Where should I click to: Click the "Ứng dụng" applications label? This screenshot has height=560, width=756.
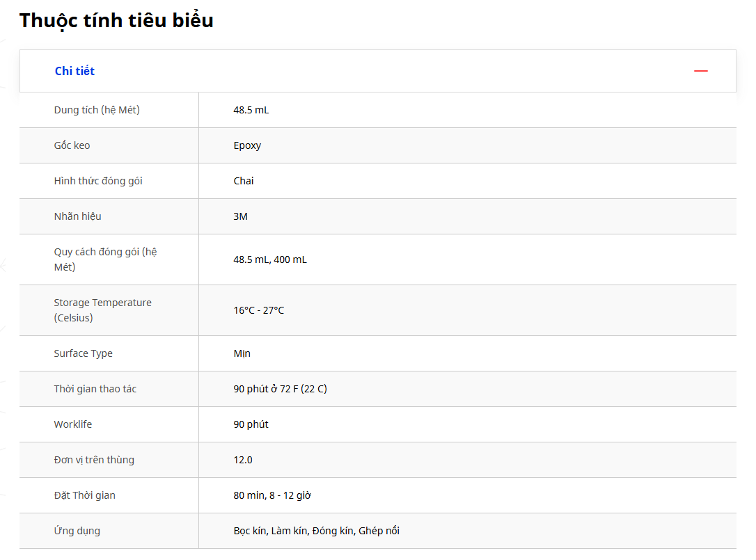(77, 531)
